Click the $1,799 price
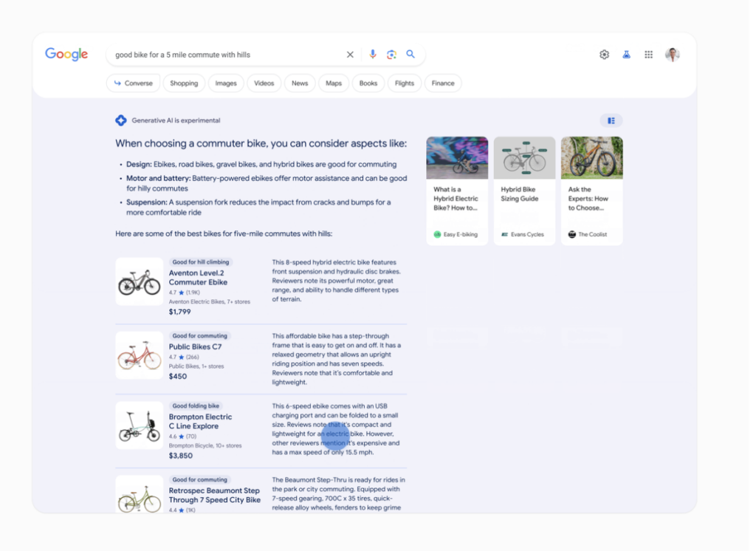This screenshot has width=756, height=551. tap(180, 312)
